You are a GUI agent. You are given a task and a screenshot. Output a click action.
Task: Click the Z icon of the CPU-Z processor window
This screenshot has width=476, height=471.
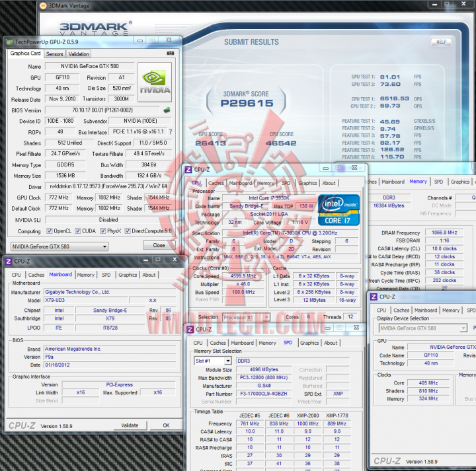pyautogui.click(x=188, y=170)
